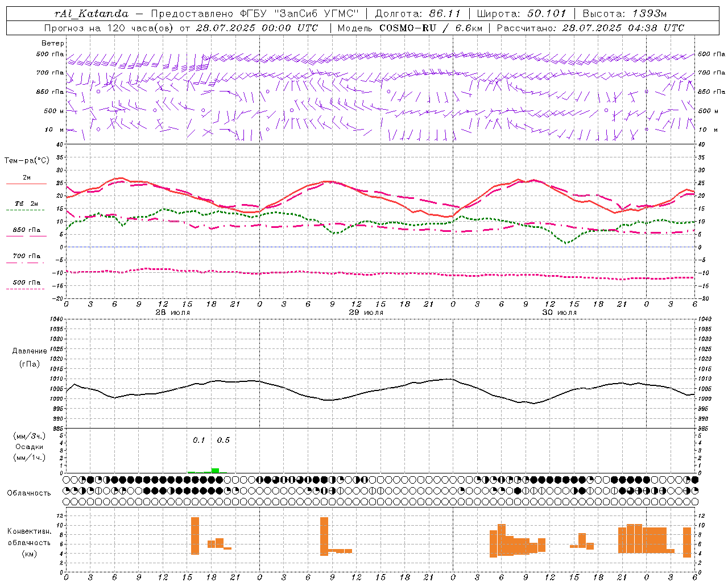The width and height of the screenshot is (728, 582).
Task: Click the 0.1 precipitation value
Action: pyautogui.click(x=198, y=440)
